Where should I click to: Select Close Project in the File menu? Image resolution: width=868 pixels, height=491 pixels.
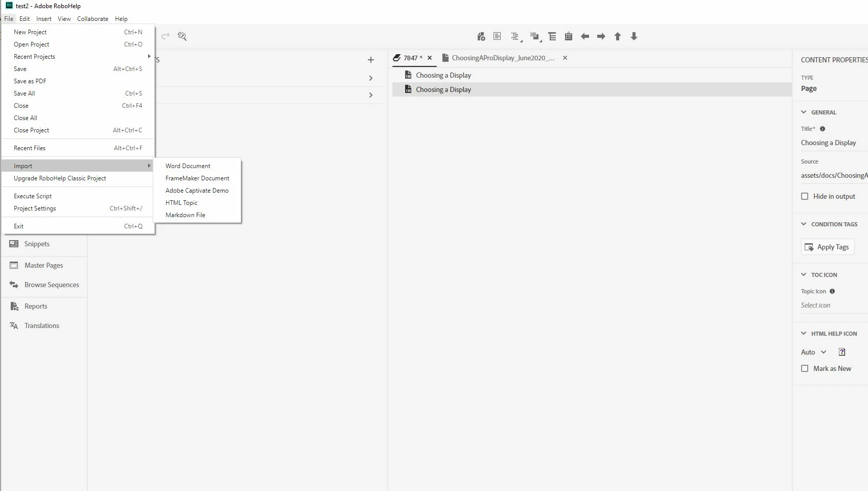pos(78,130)
